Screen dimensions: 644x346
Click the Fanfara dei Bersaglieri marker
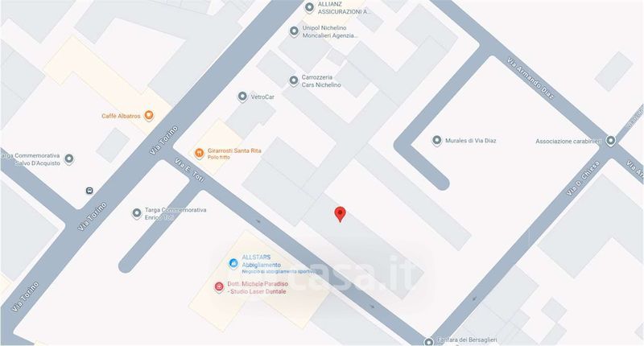pyautogui.click(x=428, y=341)
